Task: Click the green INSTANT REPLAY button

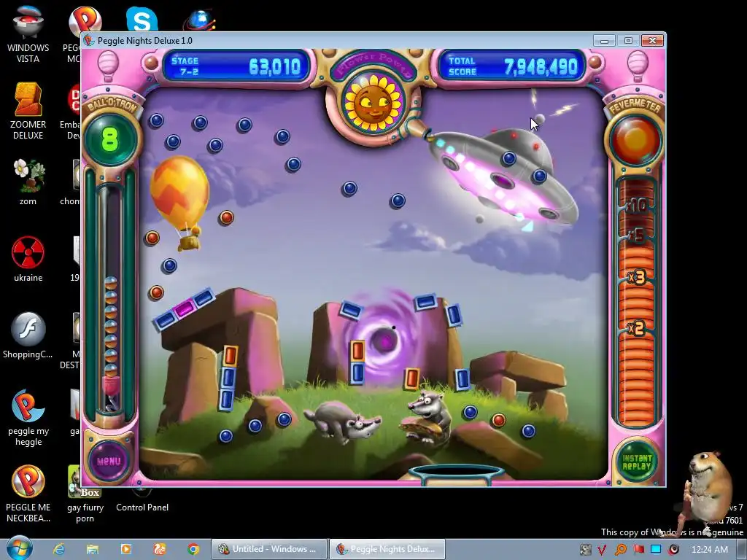Action: tap(636, 462)
